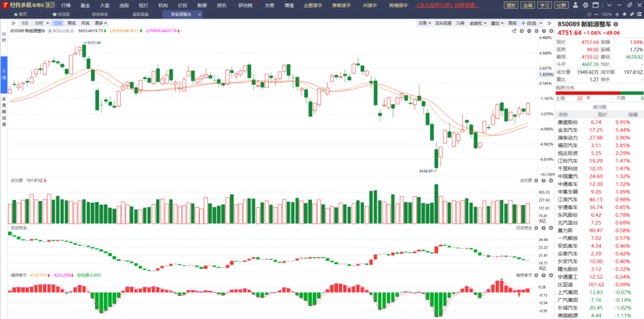Viewport: 644px width, 319px height.
Task: Click the gear icon of 成交额 panel
Action: (537, 180)
